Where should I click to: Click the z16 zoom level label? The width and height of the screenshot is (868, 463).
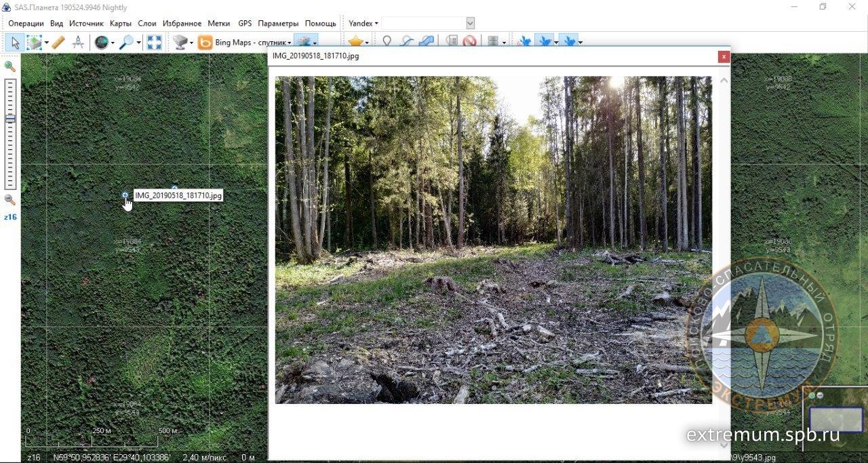(x=10, y=217)
